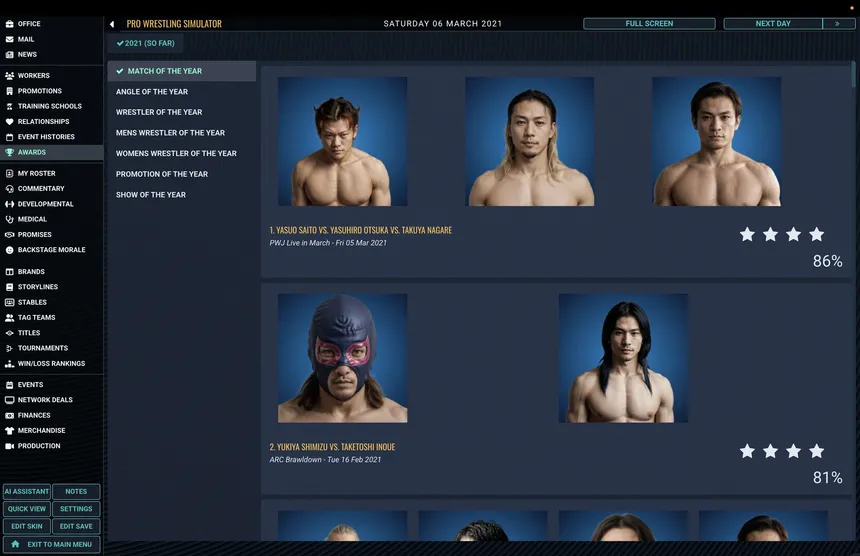Image resolution: width=860 pixels, height=556 pixels.
Task: Click the Full Screen button
Action: pyautogui.click(x=649, y=24)
